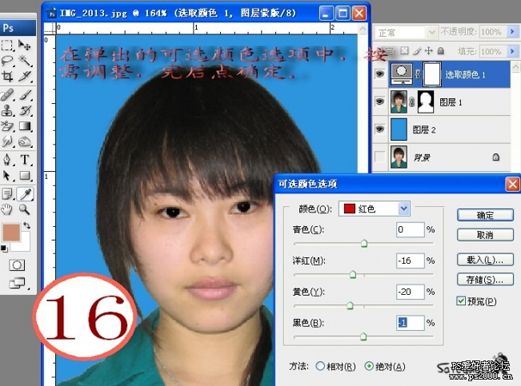Select the Clone Stamp tool

point(7,110)
